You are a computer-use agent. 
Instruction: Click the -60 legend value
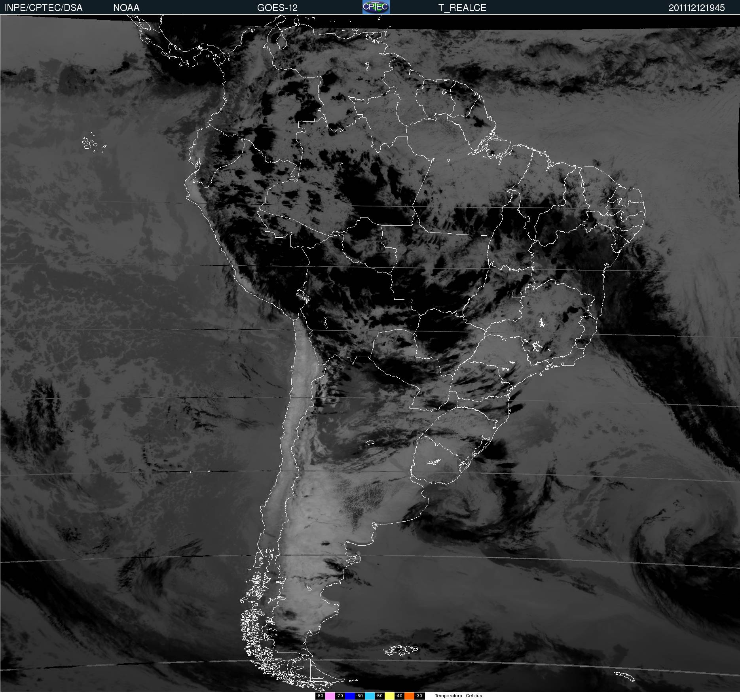point(359,696)
